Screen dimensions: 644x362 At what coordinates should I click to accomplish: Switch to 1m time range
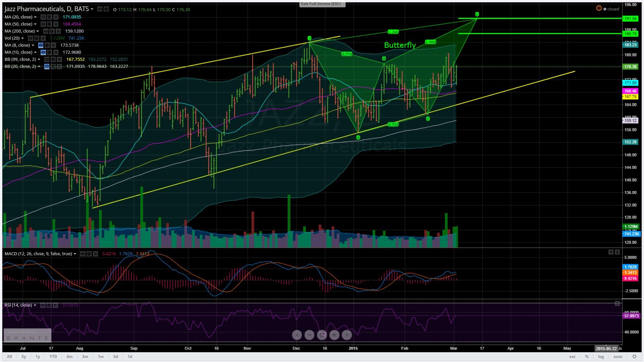coord(100,357)
